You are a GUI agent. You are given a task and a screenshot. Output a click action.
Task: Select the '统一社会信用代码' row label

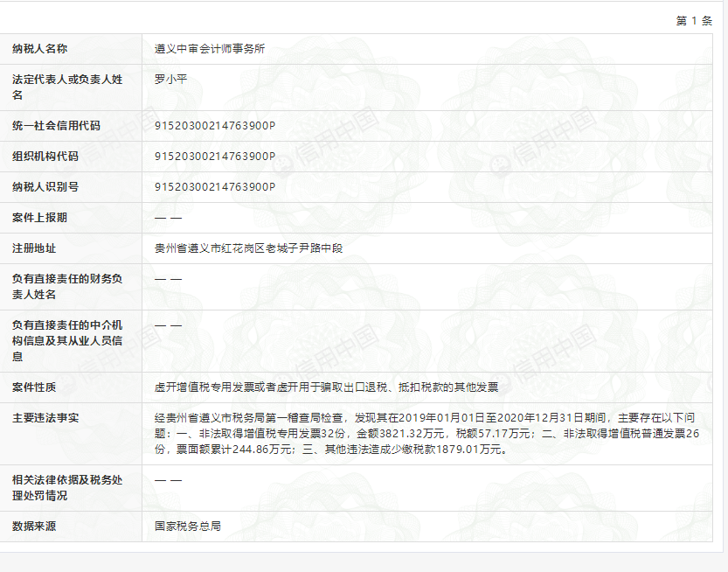pos(56,126)
